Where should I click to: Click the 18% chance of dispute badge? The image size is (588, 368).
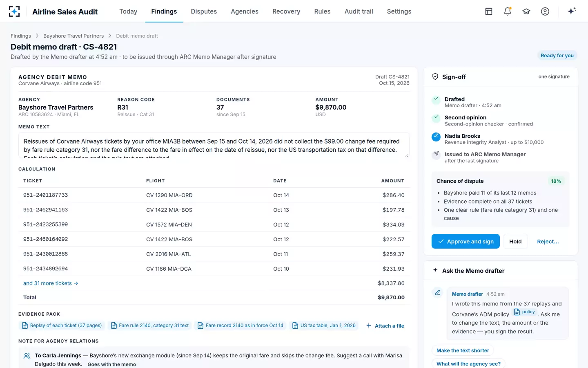point(556,181)
